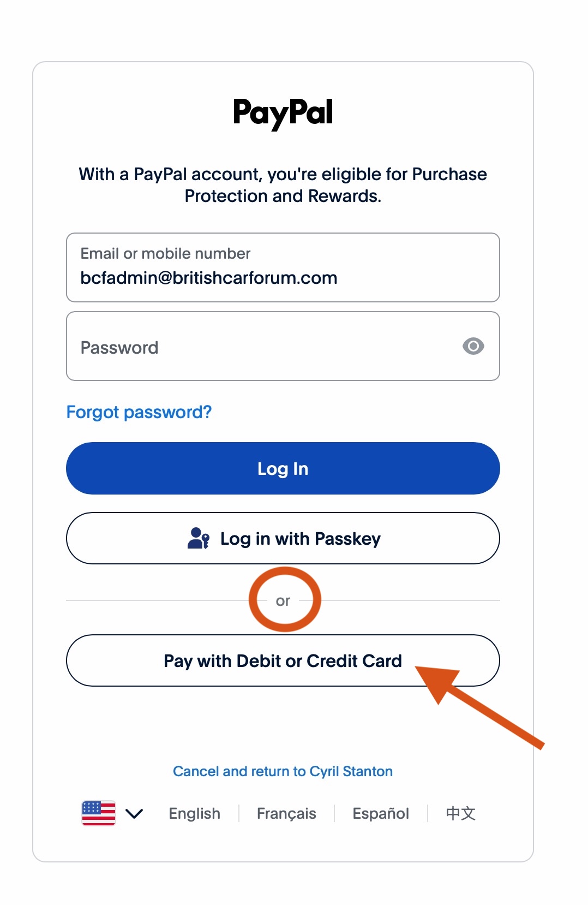Switch the language to Español
This screenshot has width=588, height=905.
[x=381, y=813]
